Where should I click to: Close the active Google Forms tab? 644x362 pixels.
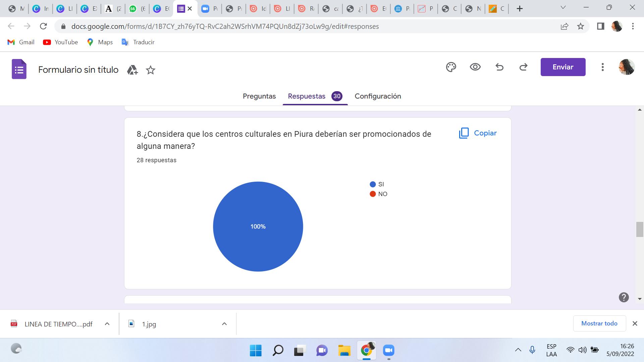click(190, 9)
